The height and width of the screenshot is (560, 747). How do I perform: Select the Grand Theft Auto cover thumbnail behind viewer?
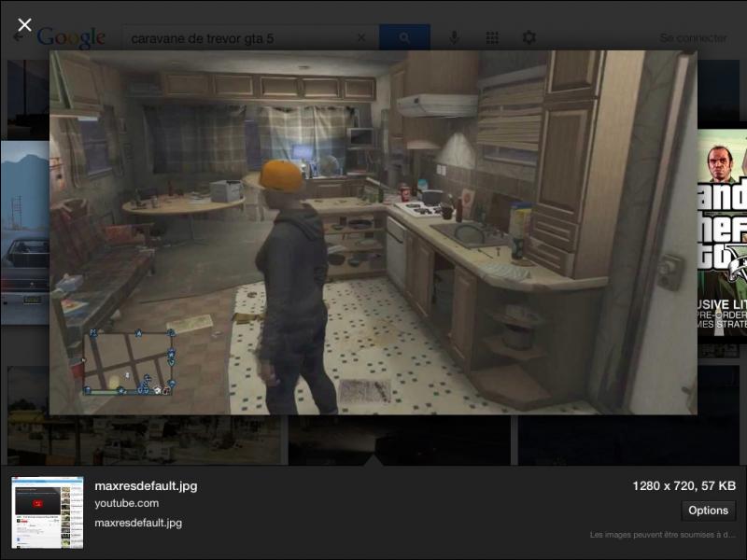click(722, 237)
